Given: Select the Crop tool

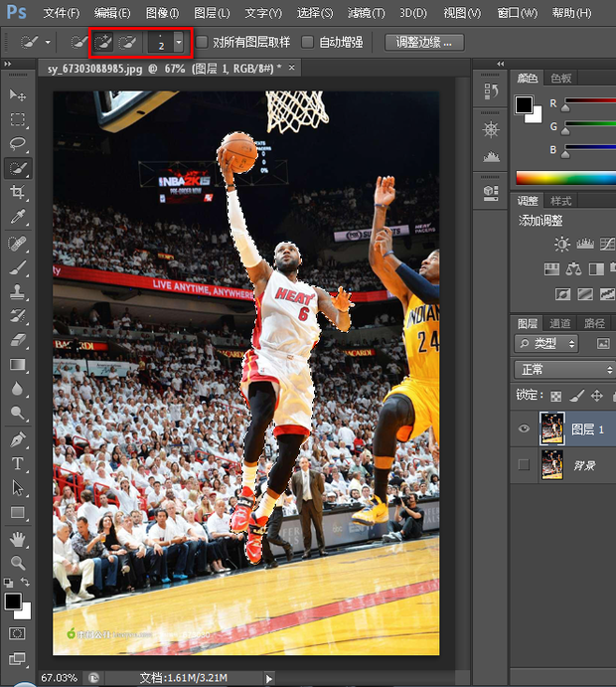Looking at the screenshot, I should (18, 192).
